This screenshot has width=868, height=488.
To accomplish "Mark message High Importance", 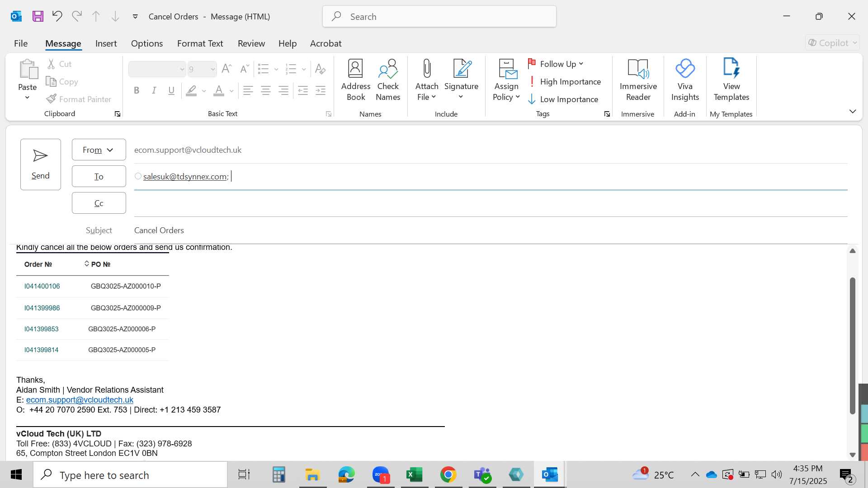I will (565, 81).
